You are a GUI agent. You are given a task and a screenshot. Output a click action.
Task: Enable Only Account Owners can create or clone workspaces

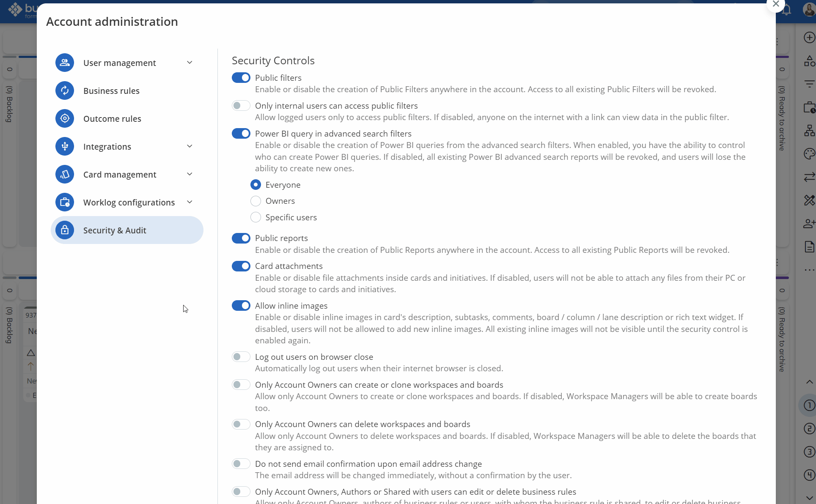[x=241, y=385]
